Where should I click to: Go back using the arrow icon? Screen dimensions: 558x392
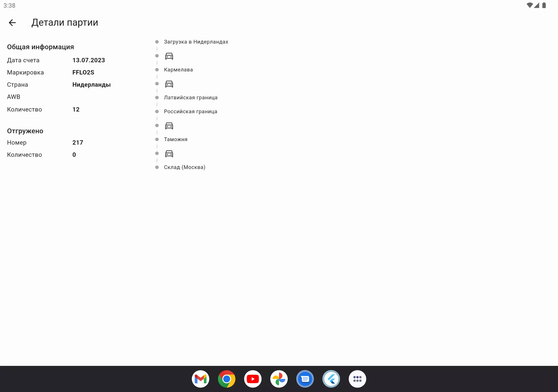pos(12,23)
